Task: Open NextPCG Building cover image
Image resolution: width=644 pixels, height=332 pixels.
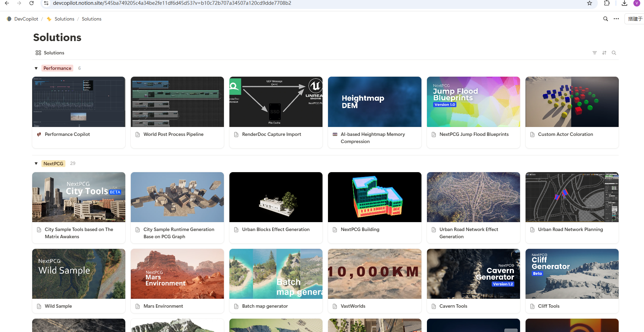Action: point(375,197)
